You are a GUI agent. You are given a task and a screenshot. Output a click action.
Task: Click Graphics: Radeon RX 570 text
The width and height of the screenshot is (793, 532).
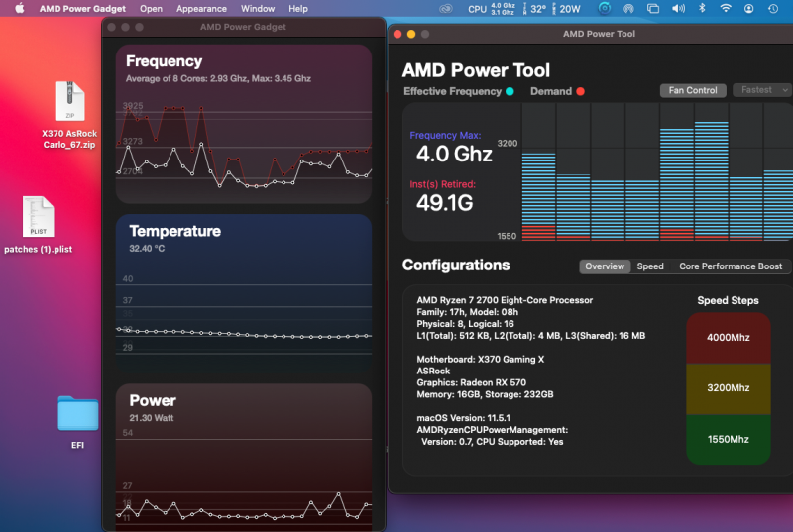click(x=471, y=383)
